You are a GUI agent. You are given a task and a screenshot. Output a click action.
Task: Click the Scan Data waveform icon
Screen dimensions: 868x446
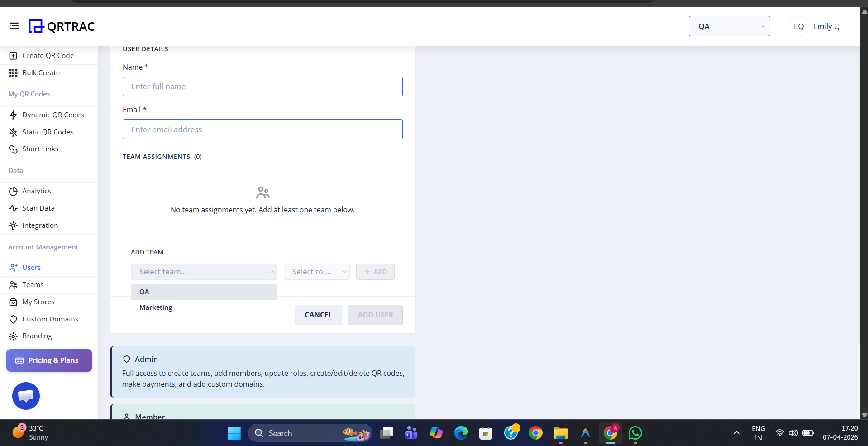(13, 208)
